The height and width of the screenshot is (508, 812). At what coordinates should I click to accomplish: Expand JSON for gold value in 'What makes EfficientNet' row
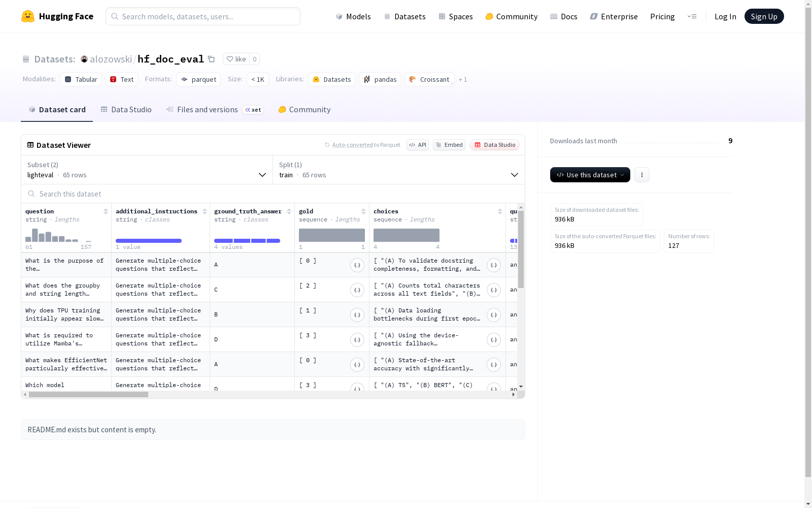point(357,365)
